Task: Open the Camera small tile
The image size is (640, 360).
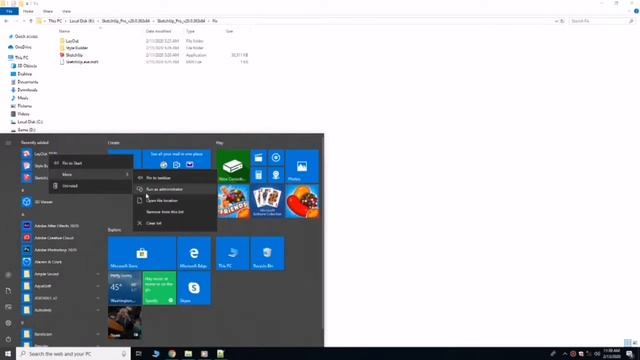Action: [276, 175]
